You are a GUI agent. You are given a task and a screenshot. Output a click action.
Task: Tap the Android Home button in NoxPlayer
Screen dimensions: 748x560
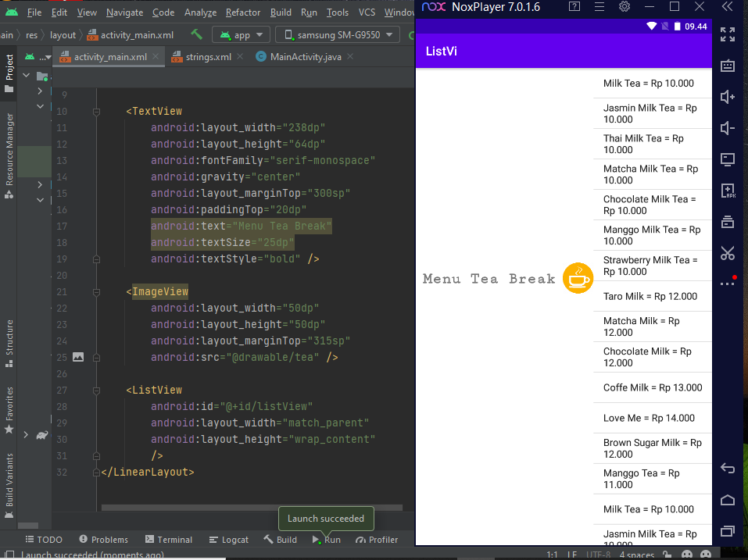coord(728,500)
